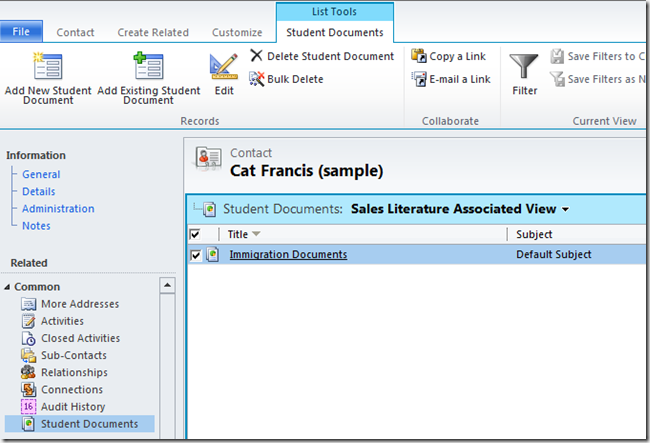Image resolution: width=650 pixels, height=443 pixels.
Task: Click the Add Existing Student Document icon
Action: 148,65
